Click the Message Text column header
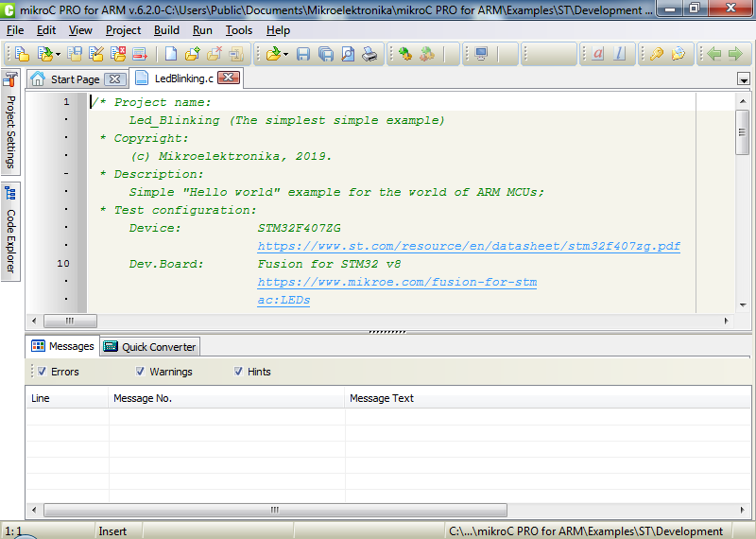The height and width of the screenshot is (539, 756). [x=548, y=398]
